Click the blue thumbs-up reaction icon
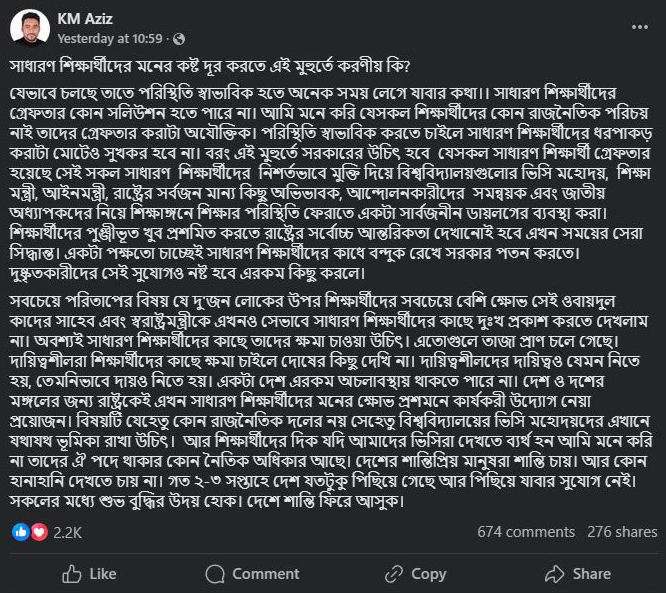The image size is (666, 593). coord(21,532)
